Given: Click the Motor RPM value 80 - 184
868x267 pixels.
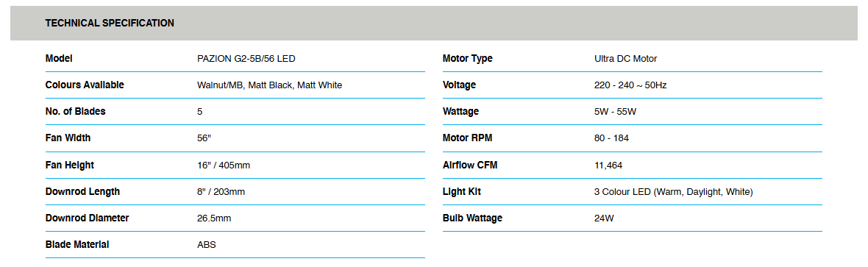Looking at the screenshot, I should [611, 138].
